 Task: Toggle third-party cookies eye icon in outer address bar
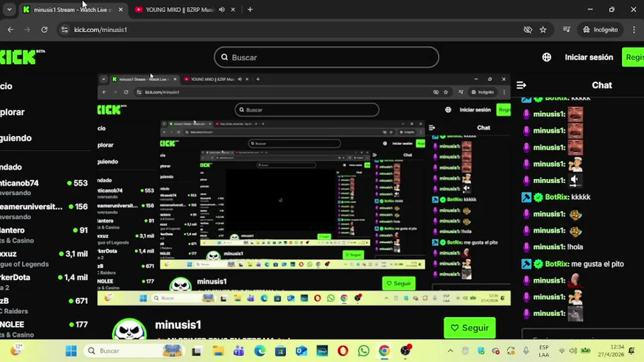tap(528, 30)
